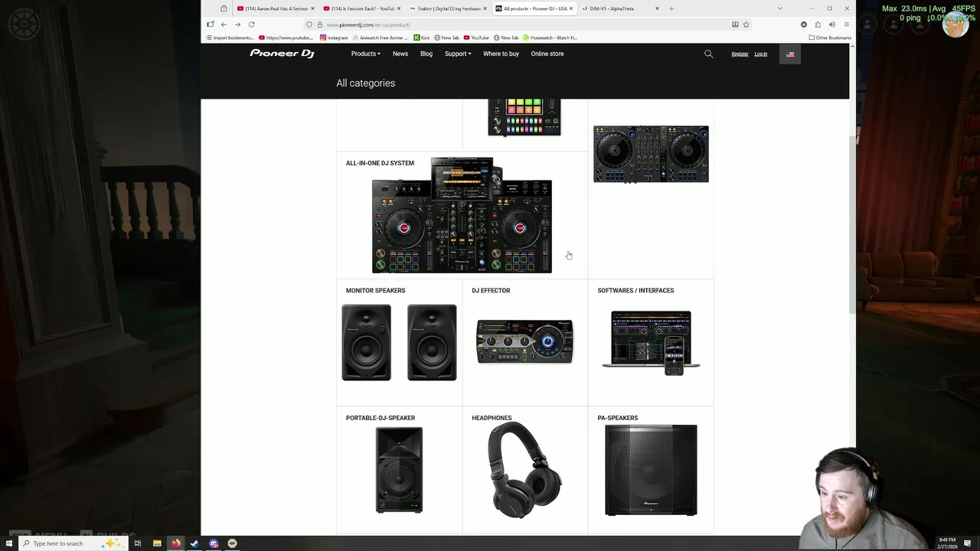
Task: Open the reader view icon in address bar
Action: (x=735, y=24)
